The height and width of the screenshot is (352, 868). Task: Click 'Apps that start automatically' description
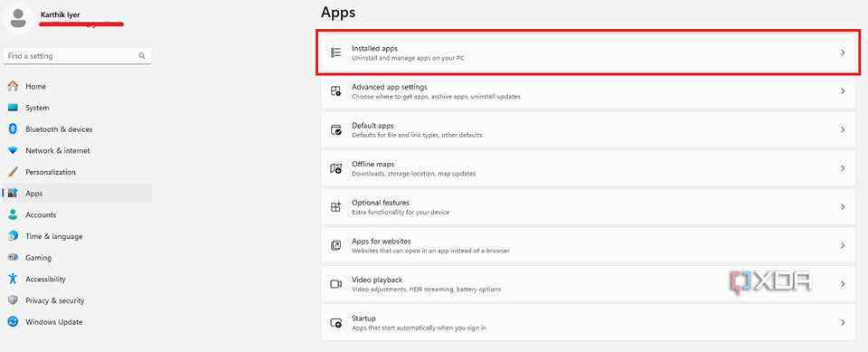pos(419,328)
